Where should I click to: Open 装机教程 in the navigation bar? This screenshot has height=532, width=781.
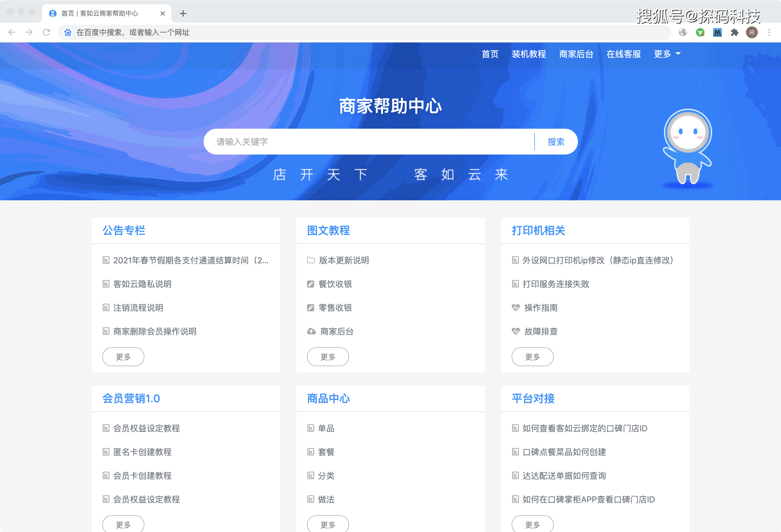pos(529,54)
